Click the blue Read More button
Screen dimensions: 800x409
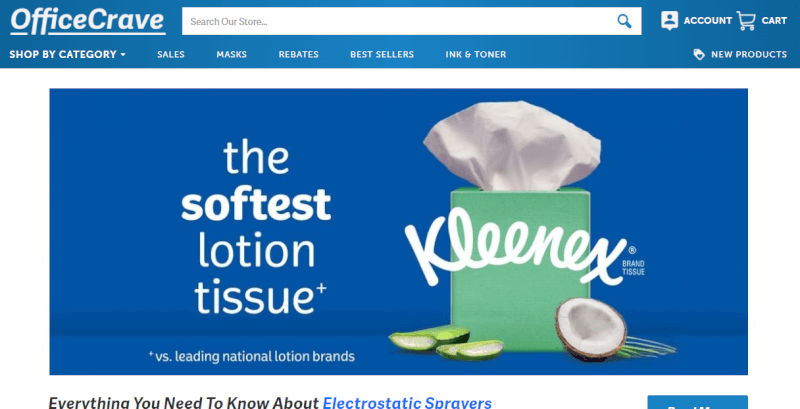(697, 403)
